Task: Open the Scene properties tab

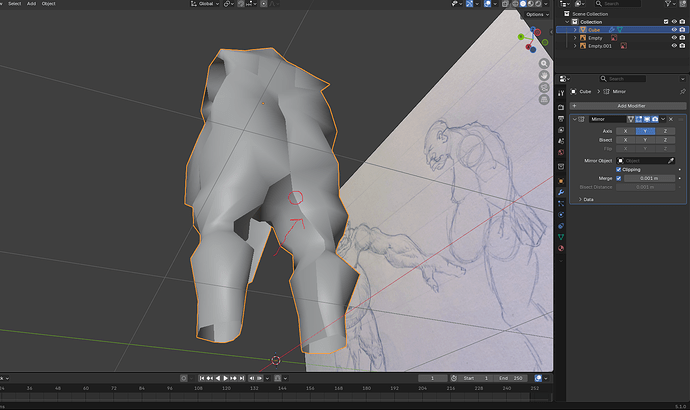Action: tap(561, 141)
